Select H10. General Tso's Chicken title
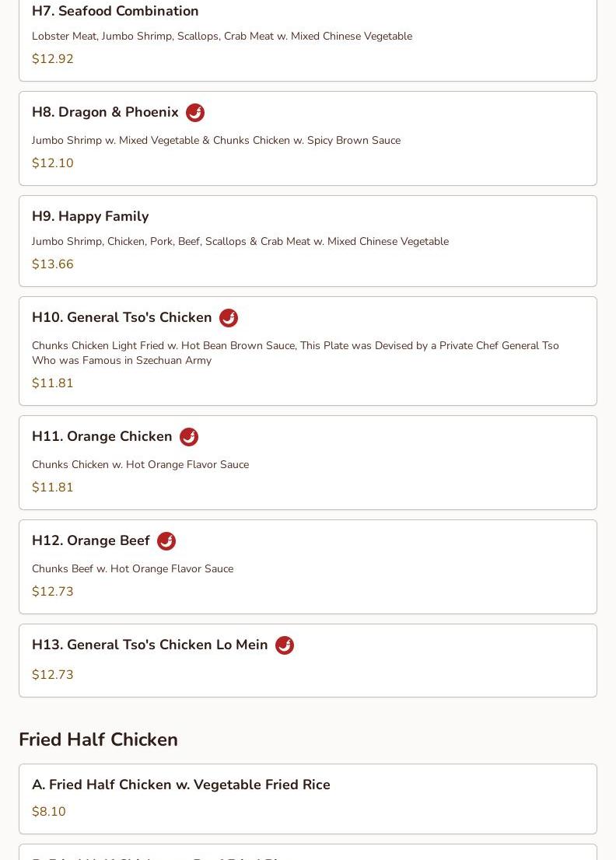616x860 pixels. click(x=122, y=317)
